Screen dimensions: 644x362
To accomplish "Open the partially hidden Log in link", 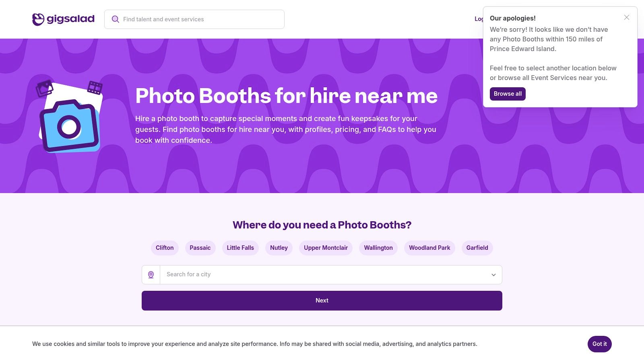I will tap(479, 19).
